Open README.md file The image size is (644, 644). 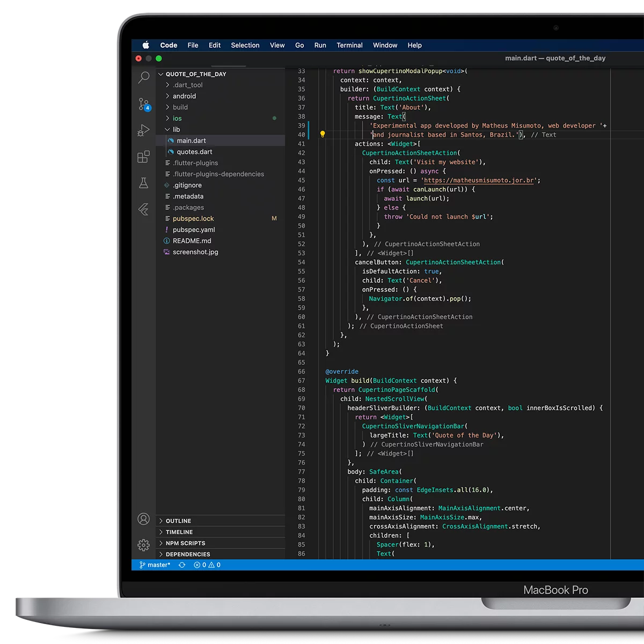pyautogui.click(x=220, y=241)
